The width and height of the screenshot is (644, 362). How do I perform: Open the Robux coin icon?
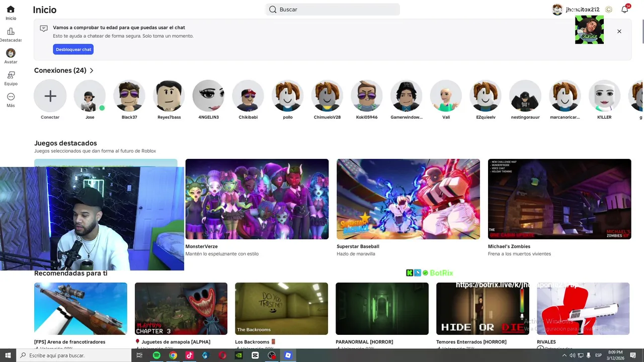click(609, 10)
